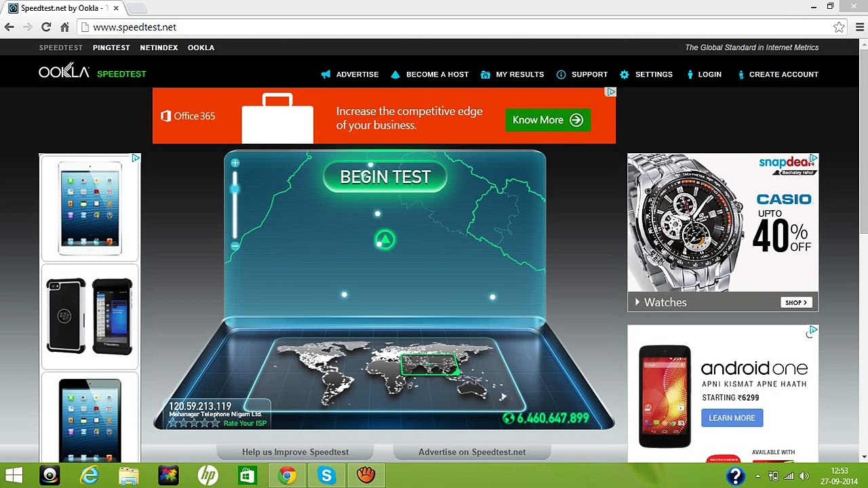Go back in browser history
Screen dimensions: 868x488
pos(9,27)
